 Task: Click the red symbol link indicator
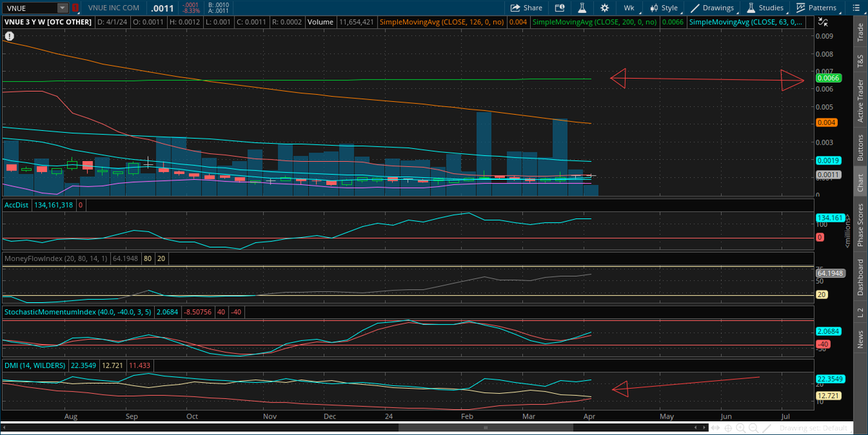pos(75,8)
